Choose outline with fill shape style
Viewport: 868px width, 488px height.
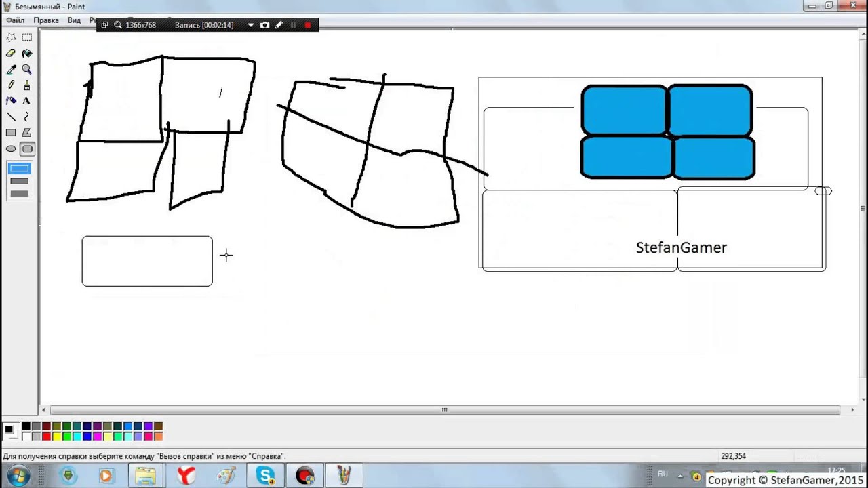(19, 181)
